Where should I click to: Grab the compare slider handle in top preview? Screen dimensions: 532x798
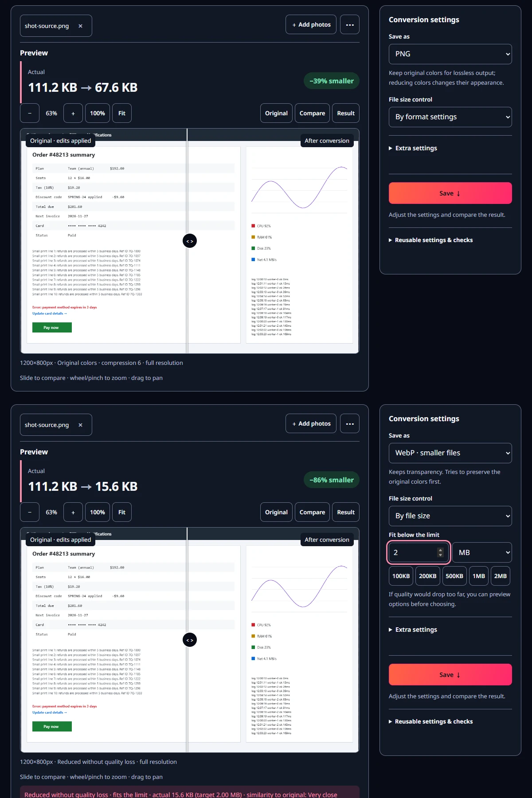coord(190,241)
